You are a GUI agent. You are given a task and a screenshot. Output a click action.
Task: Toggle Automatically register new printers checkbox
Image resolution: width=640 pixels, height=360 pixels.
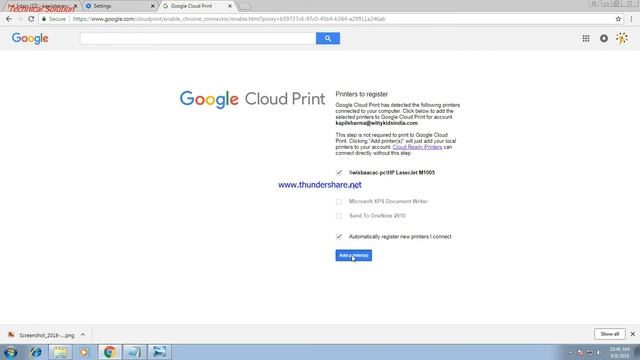click(339, 237)
